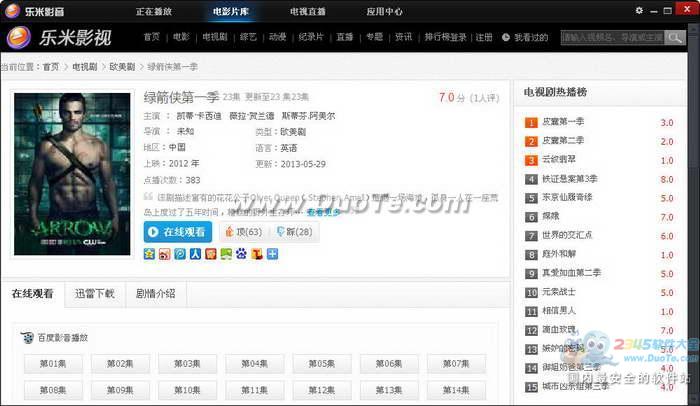The height and width of the screenshot is (406, 700).
Task: Switch to the 剧情介绍 tab
Action: [156, 294]
